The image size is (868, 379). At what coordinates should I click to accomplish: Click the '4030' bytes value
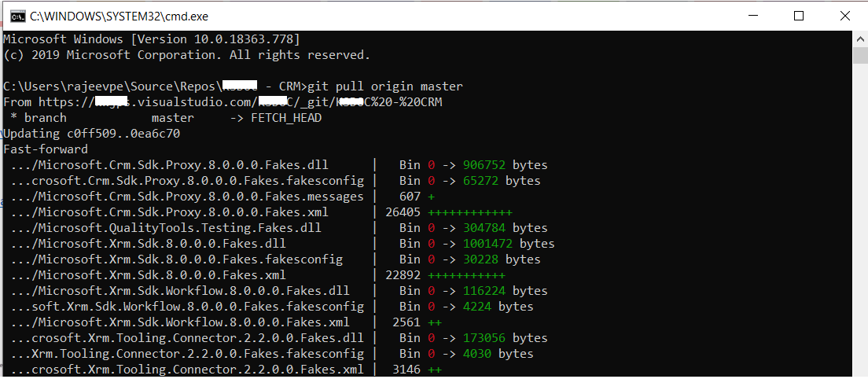[x=478, y=353]
